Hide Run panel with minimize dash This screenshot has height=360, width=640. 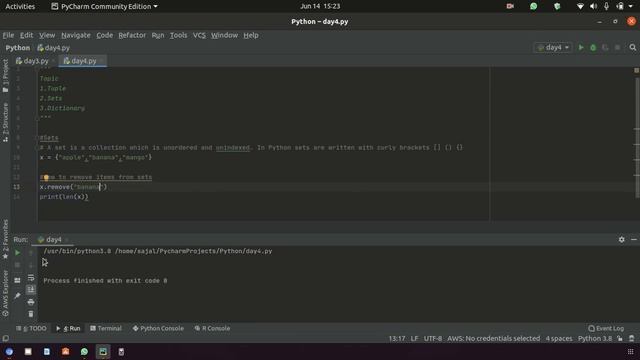coord(633,240)
